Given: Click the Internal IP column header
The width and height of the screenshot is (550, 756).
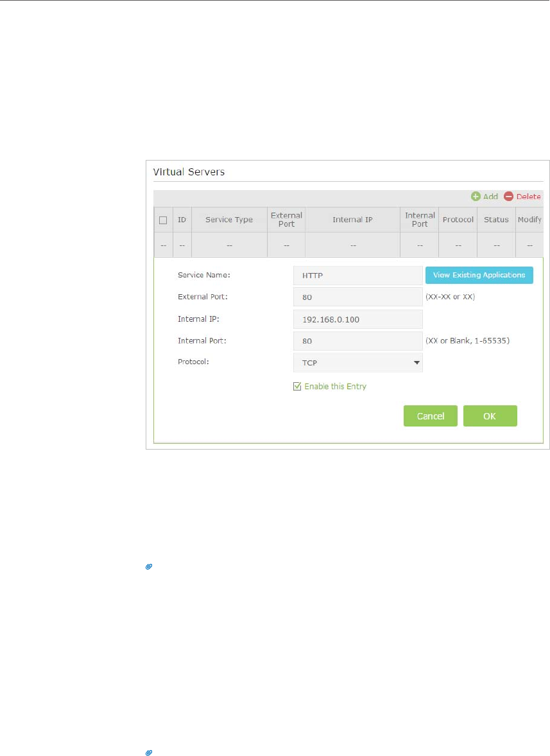Looking at the screenshot, I should [352, 220].
